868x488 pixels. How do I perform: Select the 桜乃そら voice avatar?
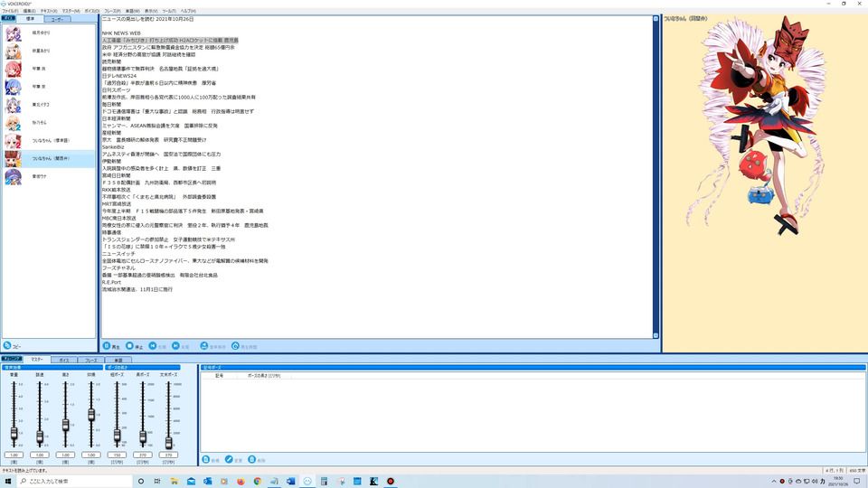[x=14, y=123]
